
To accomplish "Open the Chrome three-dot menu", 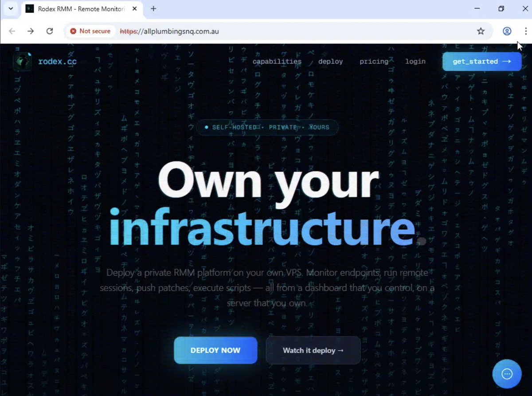I will [x=526, y=31].
